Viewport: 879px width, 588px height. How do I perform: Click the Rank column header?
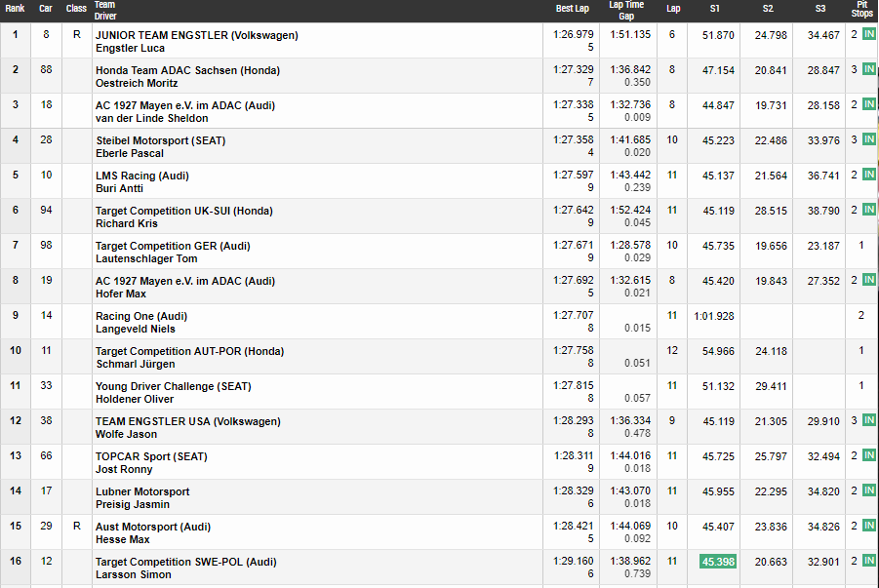tap(16, 9)
